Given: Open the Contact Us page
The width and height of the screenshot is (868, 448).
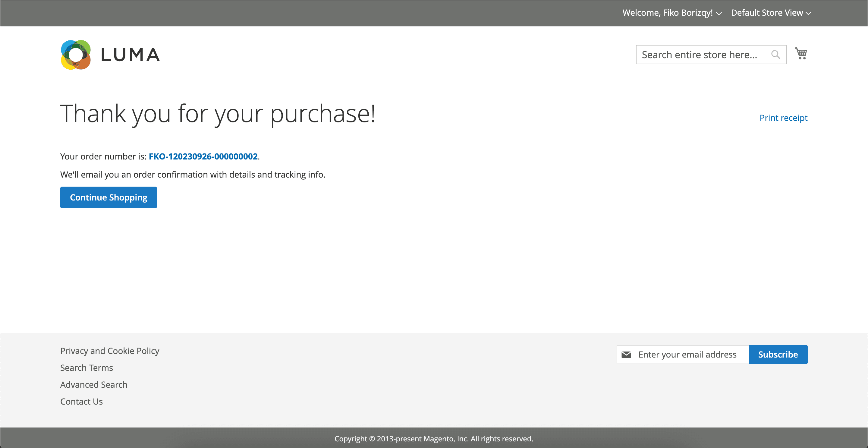Looking at the screenshot, I should click(82, 402).
